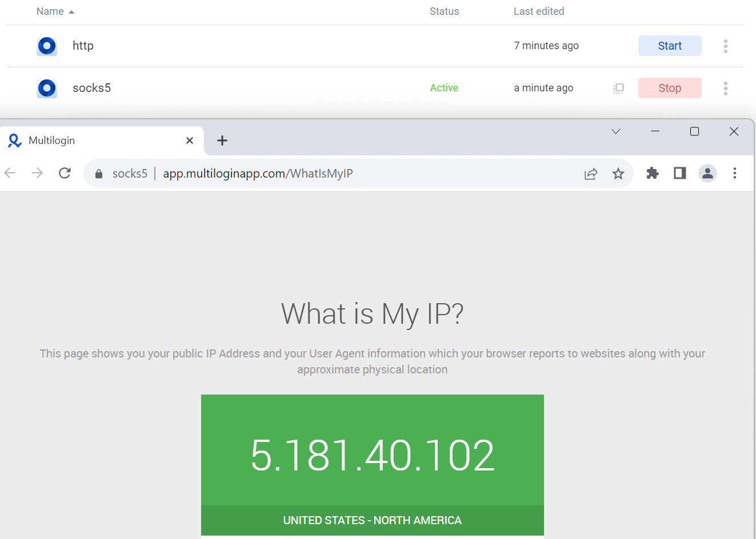Expand the tab search chevron
Screen dimensions: 756x539
coord(616,131)
